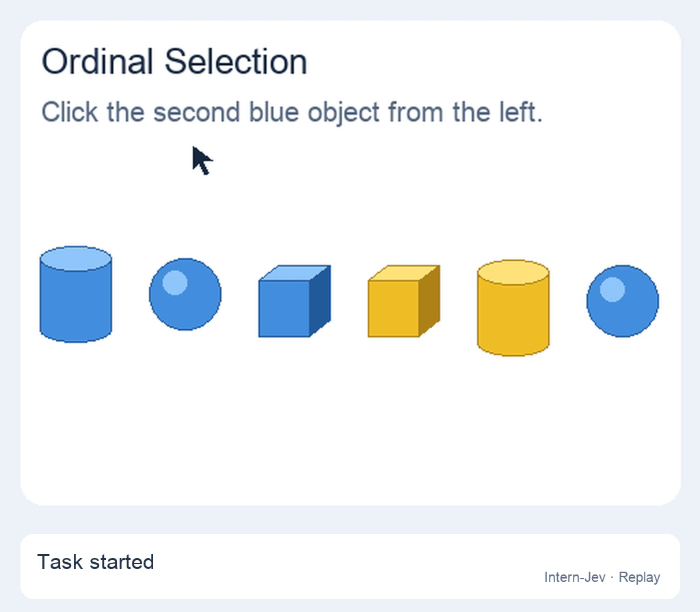Click the blue cylinder shape
The image size is (700, 612).
[76, 294]
